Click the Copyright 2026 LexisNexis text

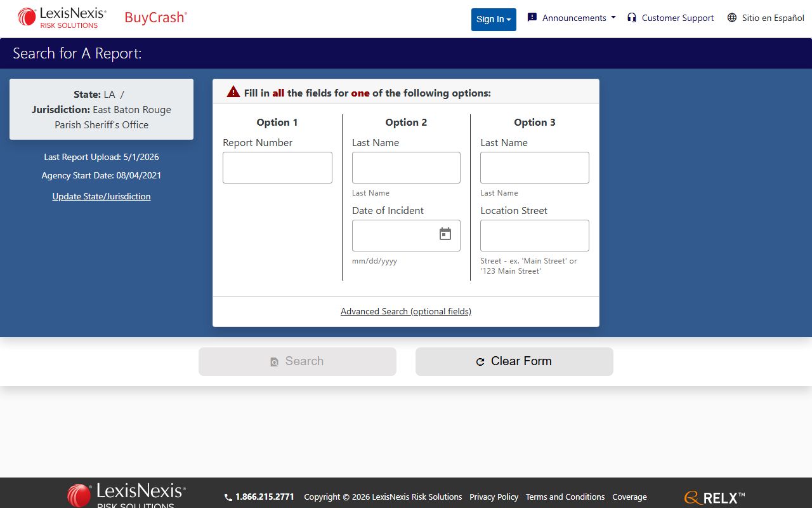383,497
